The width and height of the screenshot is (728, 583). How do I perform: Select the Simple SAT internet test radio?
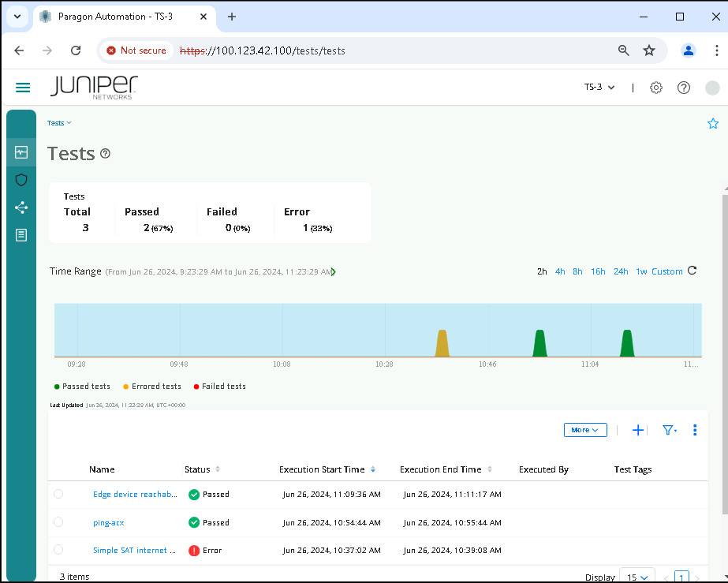(58, 550)
